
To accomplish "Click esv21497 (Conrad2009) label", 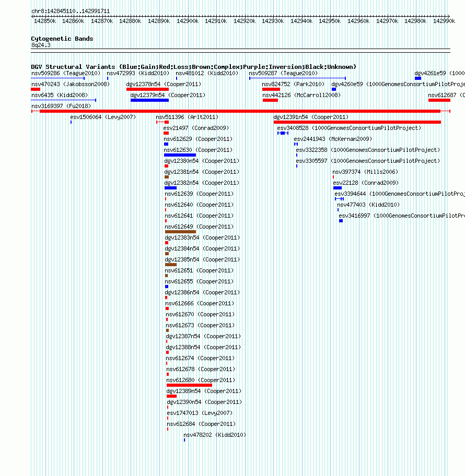I will tap(196, 128).
